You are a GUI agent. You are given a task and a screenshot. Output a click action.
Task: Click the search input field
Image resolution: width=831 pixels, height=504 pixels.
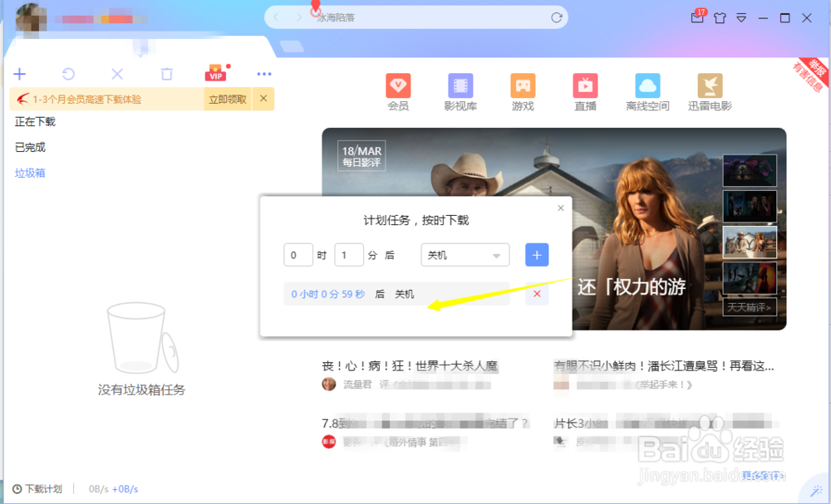(415, 17)
